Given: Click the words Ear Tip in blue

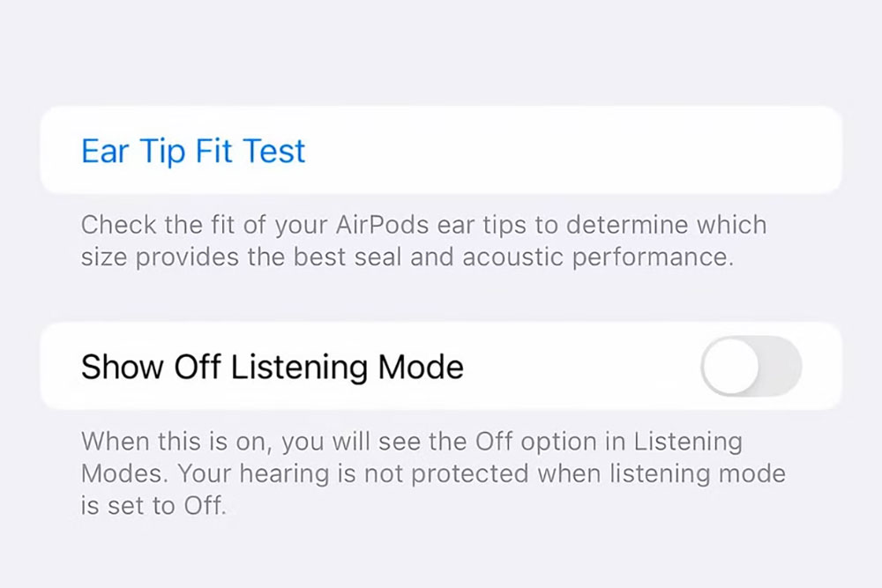Looking at the screenshot, I should pyautogui.click(x=133, y=151).
